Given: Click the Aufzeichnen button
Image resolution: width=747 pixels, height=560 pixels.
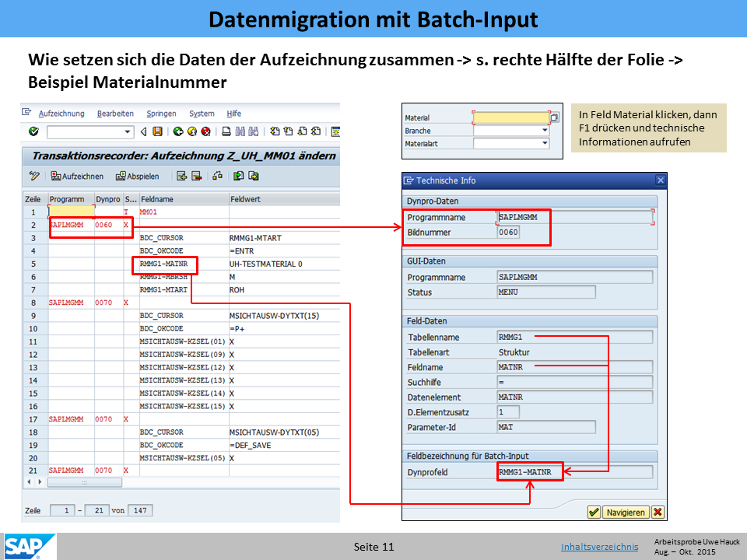Looking at the screenshot, I should (x=78, y=176).
